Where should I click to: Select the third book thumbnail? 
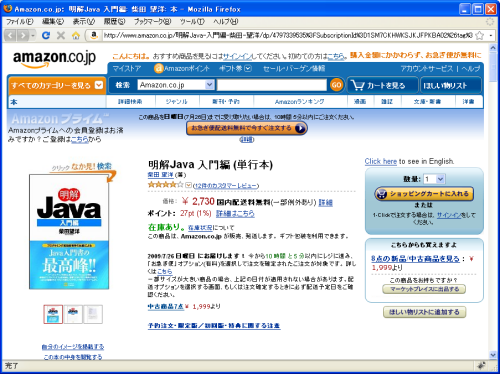(x=93, y=314)
